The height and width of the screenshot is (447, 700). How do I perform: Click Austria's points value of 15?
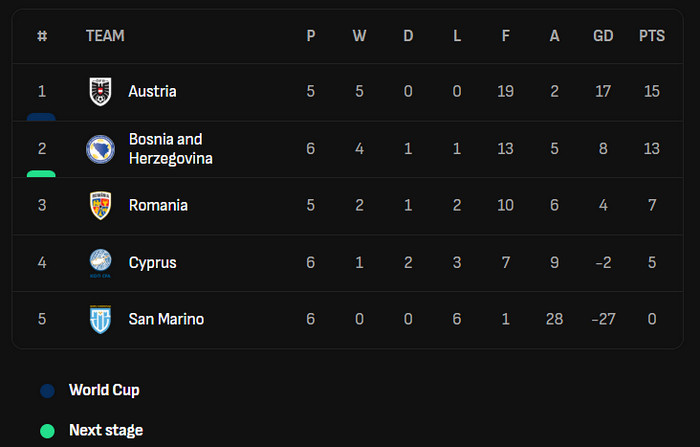tap(651, 92)
